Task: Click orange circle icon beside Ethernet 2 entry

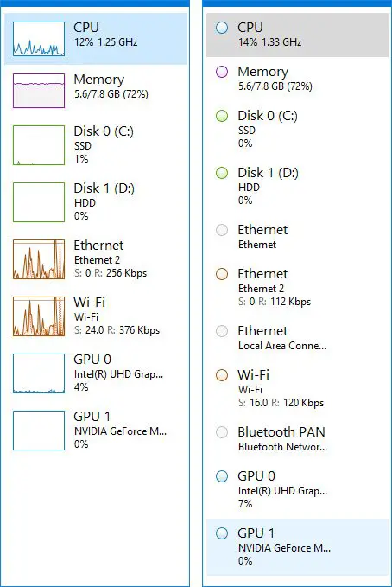Action: pos(222,274)
